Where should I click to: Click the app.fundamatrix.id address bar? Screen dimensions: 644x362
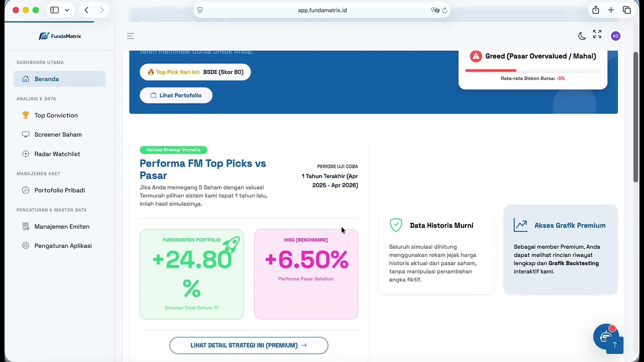(x=322, y=10)
